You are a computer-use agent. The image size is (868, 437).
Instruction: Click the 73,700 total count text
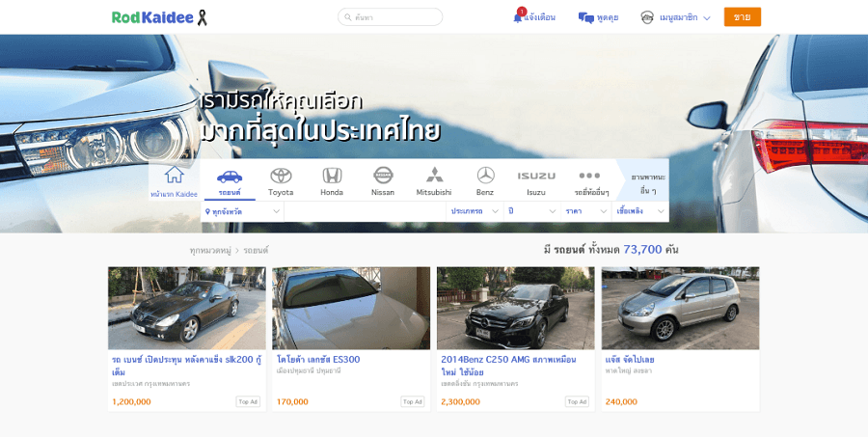tap(642, 249)
